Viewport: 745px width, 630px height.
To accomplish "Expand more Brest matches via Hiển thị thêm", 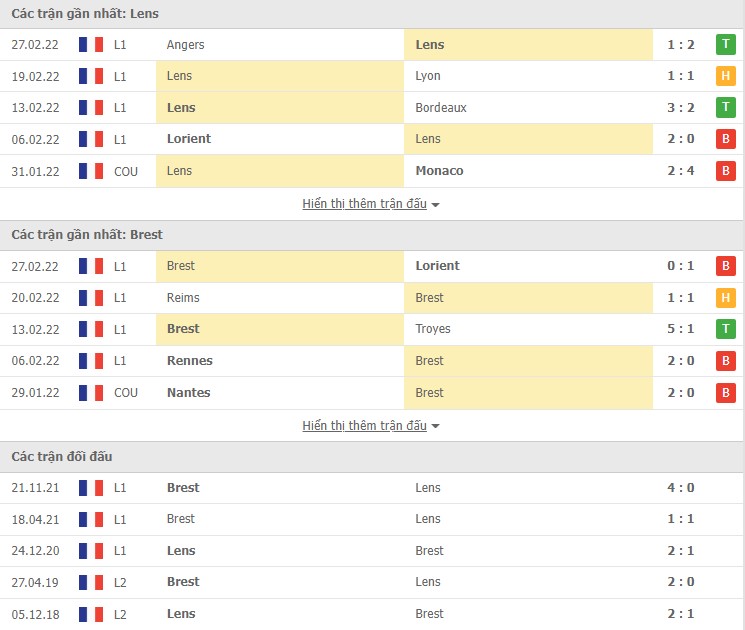I will pyautogui.click(x=364, y=426).
